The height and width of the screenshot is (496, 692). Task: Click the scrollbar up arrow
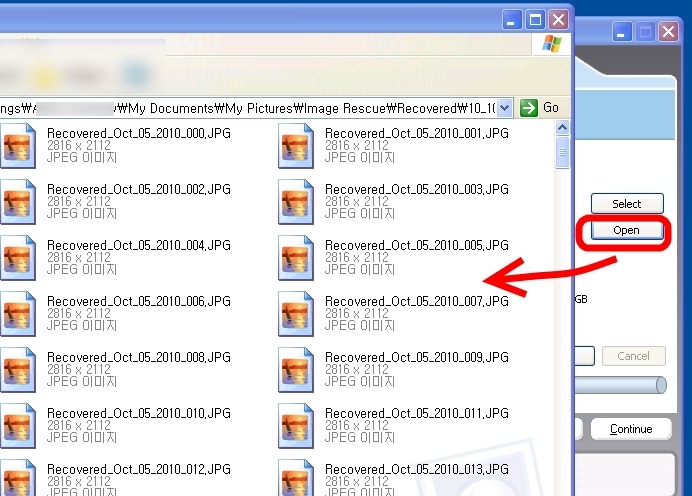pyautogui.click(x=563, y=130)
